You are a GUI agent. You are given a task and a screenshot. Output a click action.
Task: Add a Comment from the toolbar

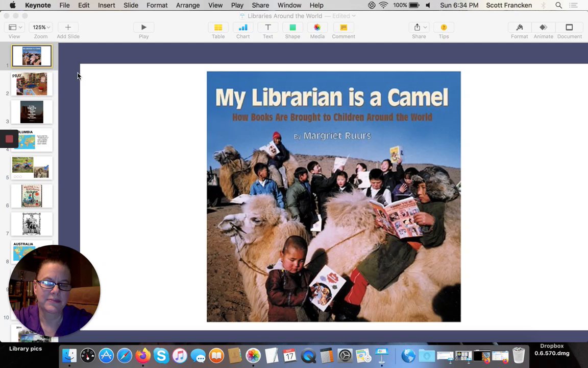344,28
